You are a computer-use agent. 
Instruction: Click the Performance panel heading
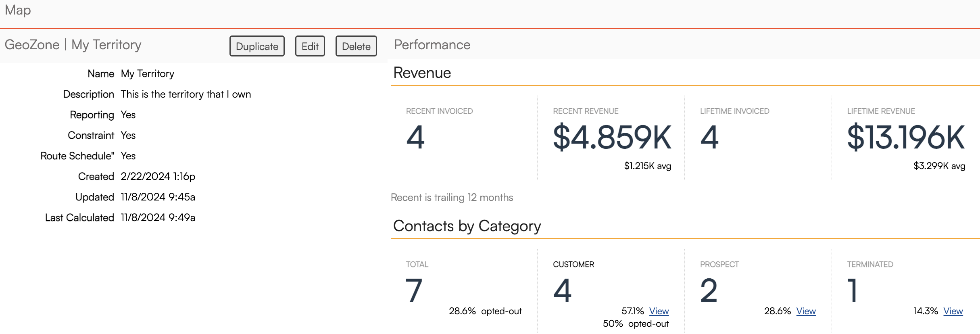pos(432,45)
